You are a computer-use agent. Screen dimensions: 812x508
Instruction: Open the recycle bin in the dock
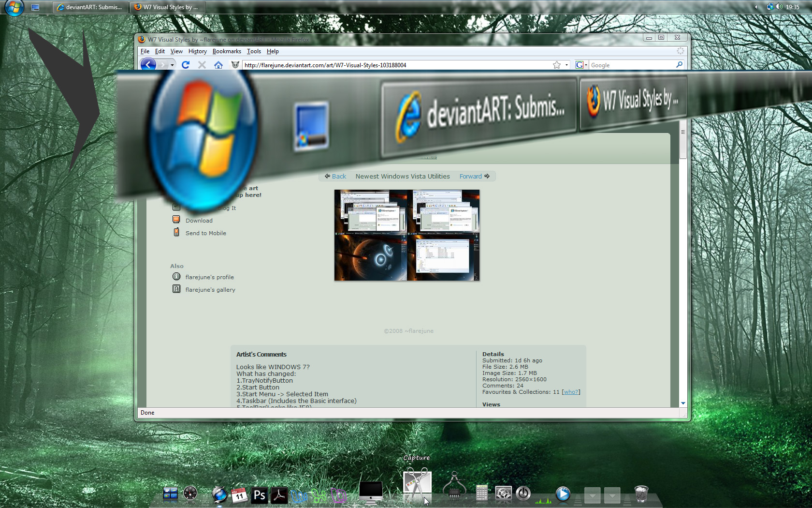tap(641, 494)
